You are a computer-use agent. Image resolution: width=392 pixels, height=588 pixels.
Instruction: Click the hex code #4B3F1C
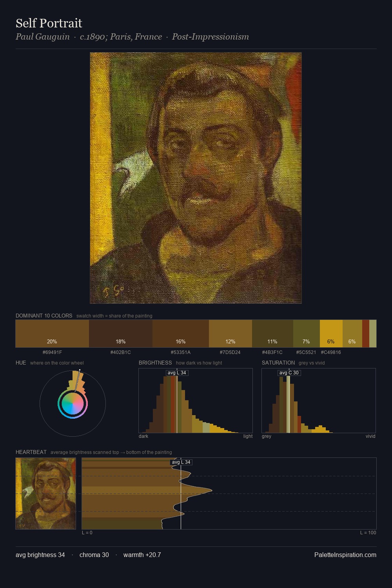[272, 352]
